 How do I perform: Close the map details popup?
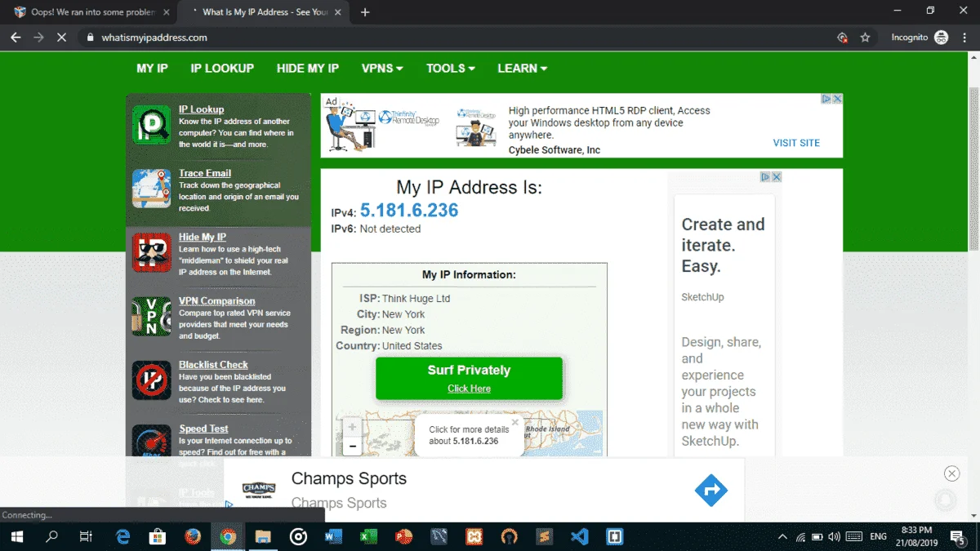click(x=514, y=422)
